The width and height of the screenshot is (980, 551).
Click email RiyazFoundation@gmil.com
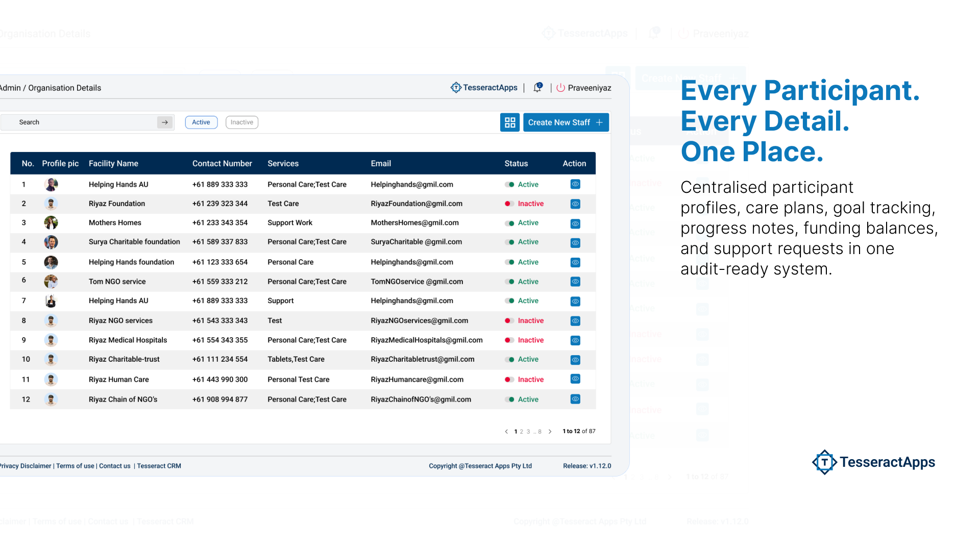pyautogui.click(x=416, y=204)
